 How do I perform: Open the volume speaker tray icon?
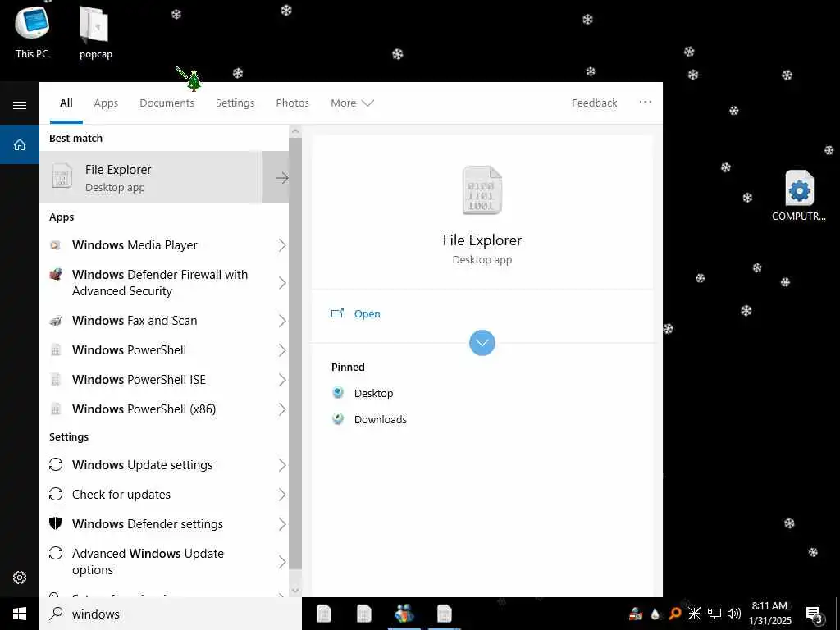(734, 614)
